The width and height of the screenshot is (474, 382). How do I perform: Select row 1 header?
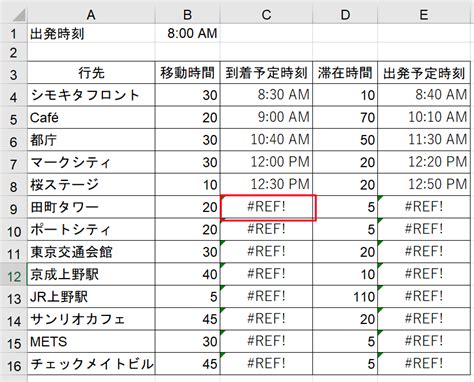point(14,33)
